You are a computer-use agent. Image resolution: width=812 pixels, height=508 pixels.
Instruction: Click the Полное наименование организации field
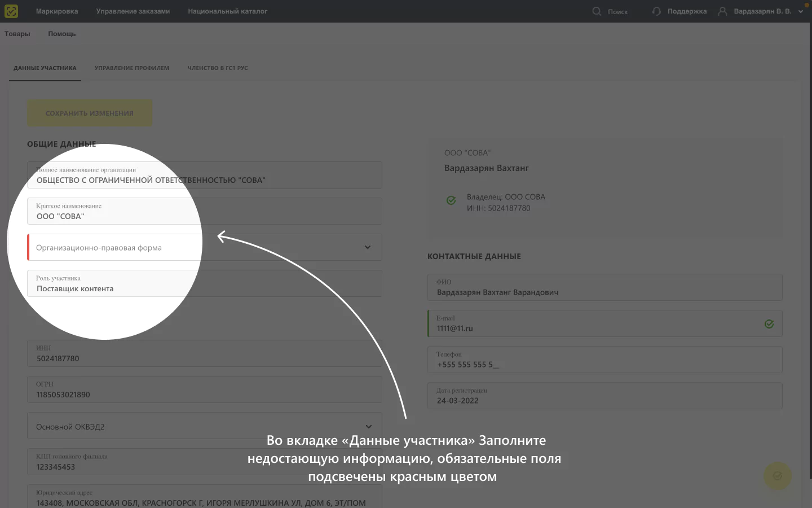[x=205, y=175]
